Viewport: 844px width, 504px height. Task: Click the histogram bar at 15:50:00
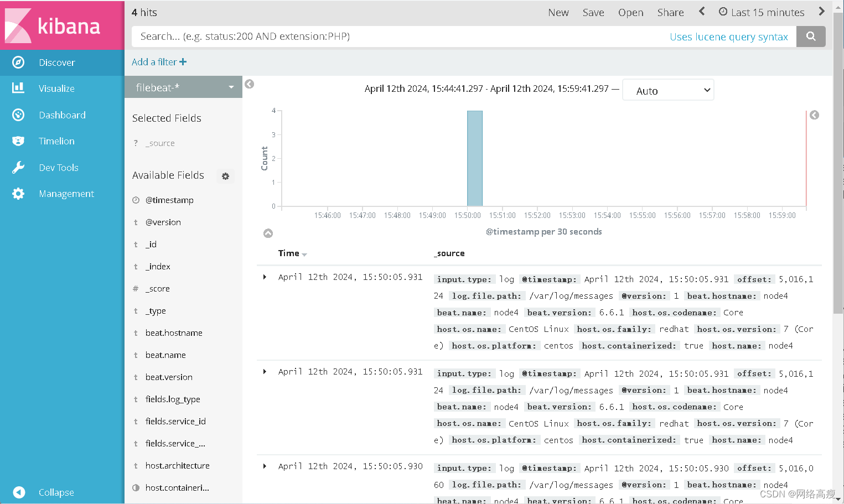click(x=475, y=158)
